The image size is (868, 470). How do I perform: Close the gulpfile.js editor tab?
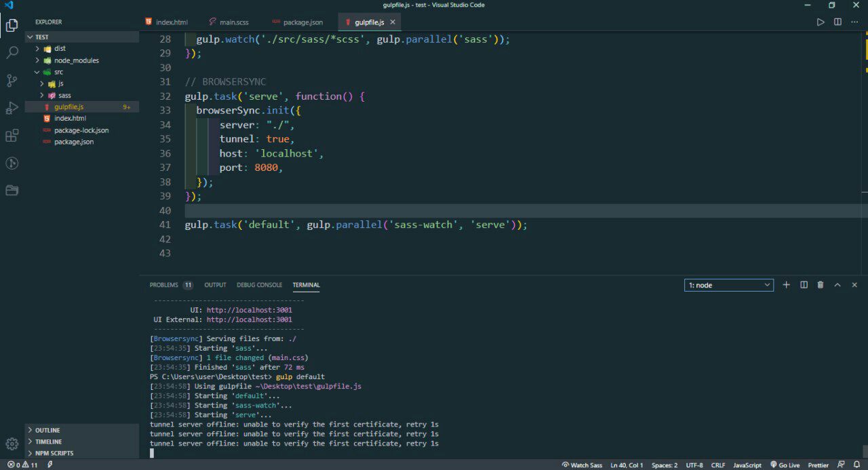pos(393,22)
